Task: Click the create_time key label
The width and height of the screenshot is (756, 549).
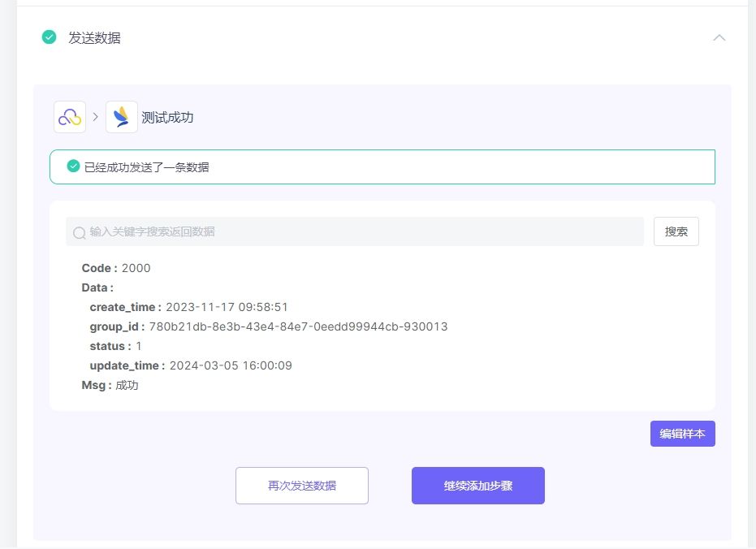Action: click(125, 307)
